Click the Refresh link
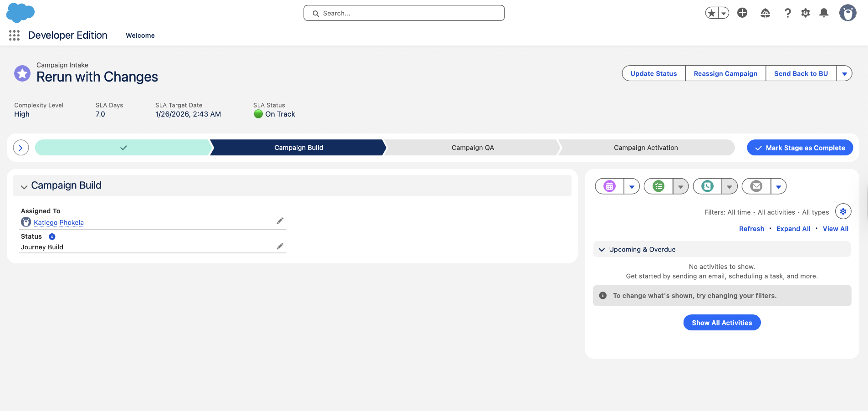868x411 pixels. click(751, 229)
